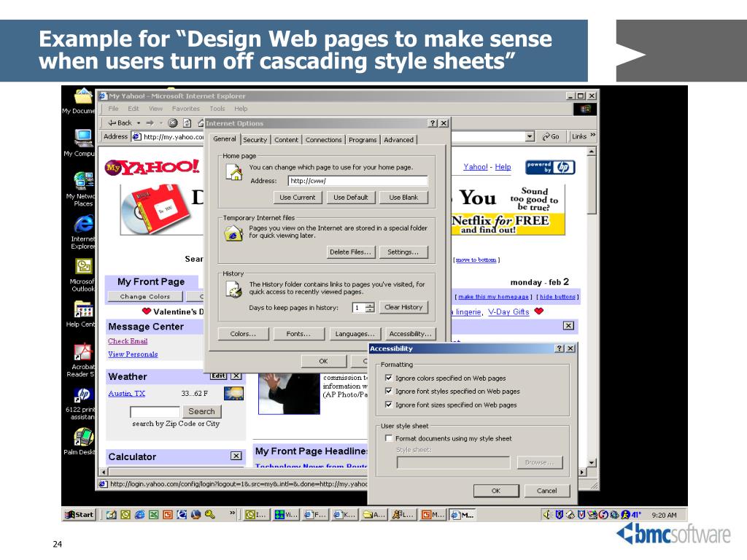This screenshot has width=747, height=560.
Task: Click OK in the Accessibility dialog
Action: coord(496,491)
